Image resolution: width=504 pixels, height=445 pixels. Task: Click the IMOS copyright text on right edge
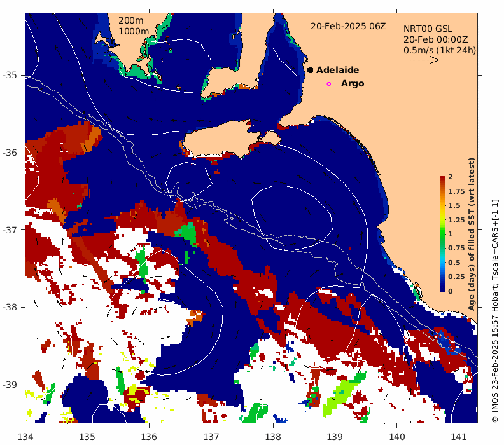tap(495, 310)
